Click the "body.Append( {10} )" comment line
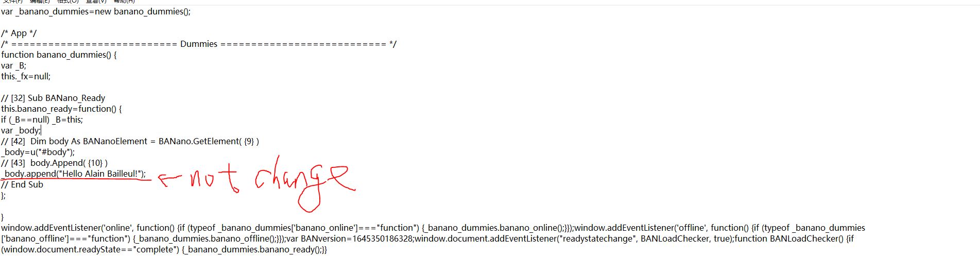Image resolution: width=980 pixels, height=256 pixels. [x=54, y=163]
